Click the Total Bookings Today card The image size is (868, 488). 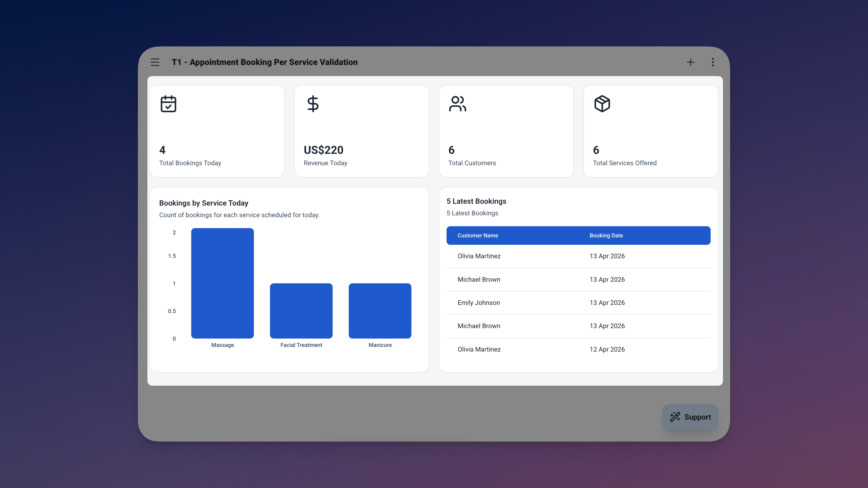217,131
